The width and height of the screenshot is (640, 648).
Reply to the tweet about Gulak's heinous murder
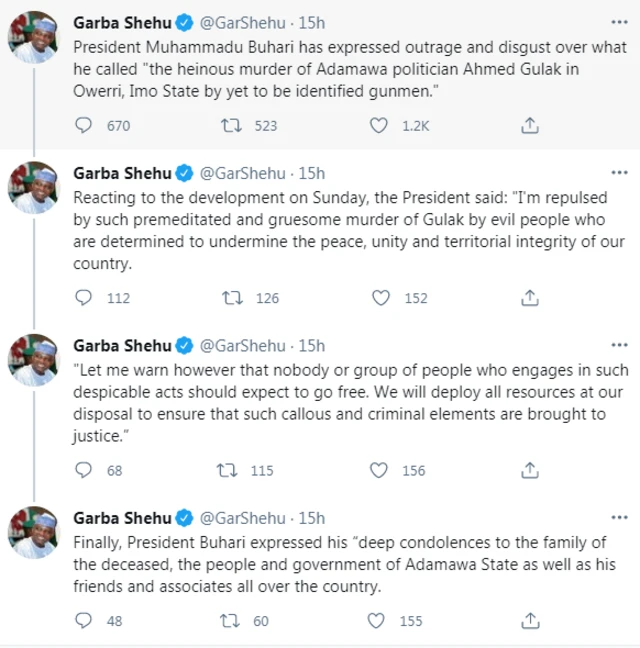tap(84, 125)
